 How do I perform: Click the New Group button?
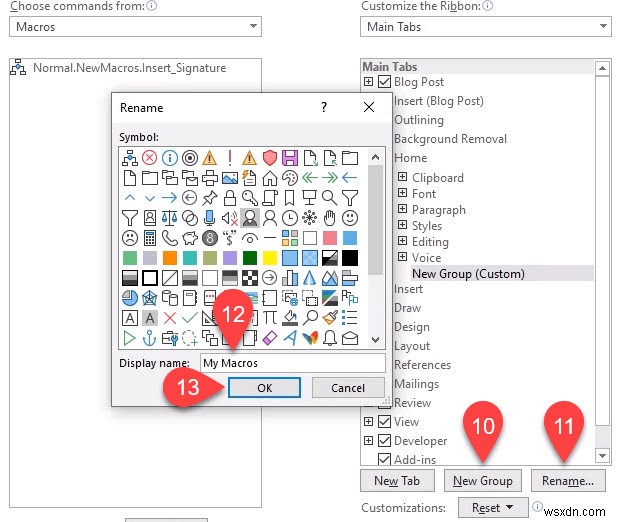tap(483, 481)
